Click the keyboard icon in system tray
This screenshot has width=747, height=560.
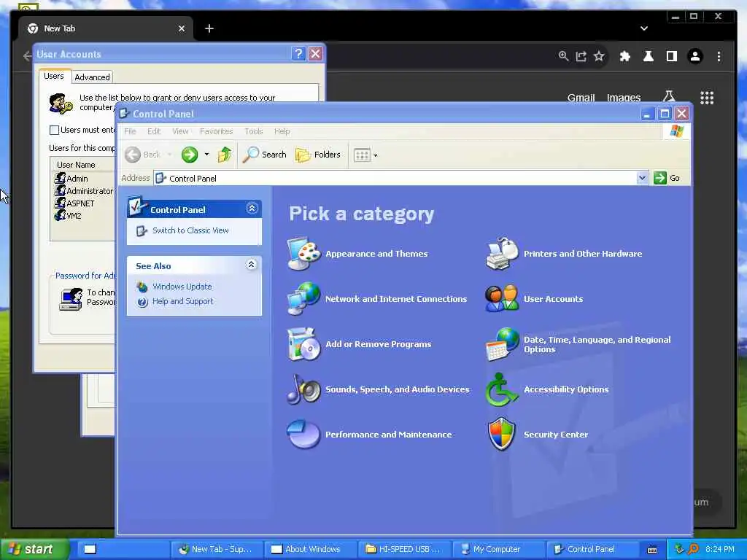(x=652, y=550)
